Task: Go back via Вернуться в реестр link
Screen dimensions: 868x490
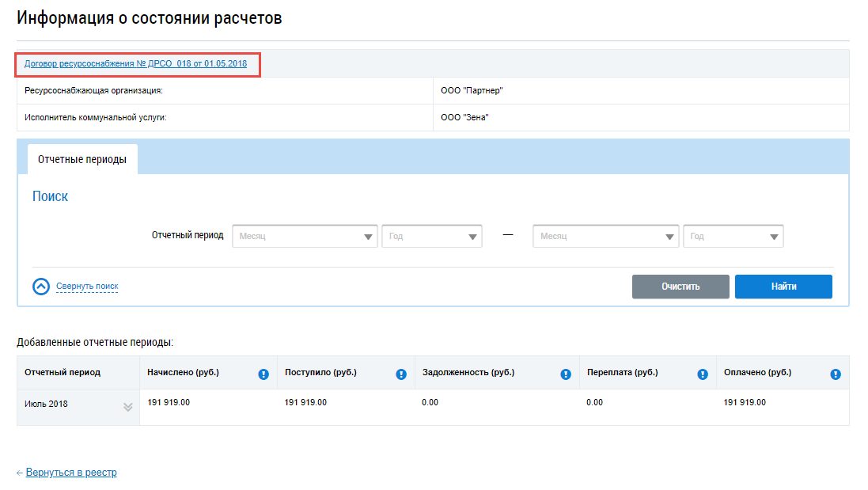Action: (70, 473)
